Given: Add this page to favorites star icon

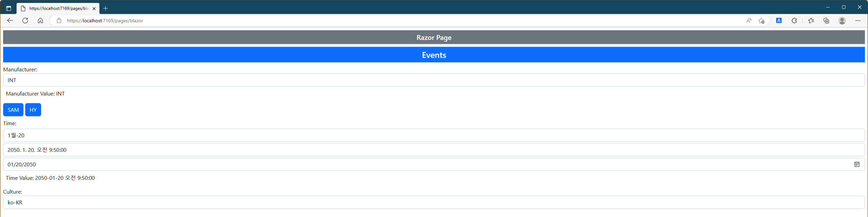Looking at the screenshot, I should [761, 21].
